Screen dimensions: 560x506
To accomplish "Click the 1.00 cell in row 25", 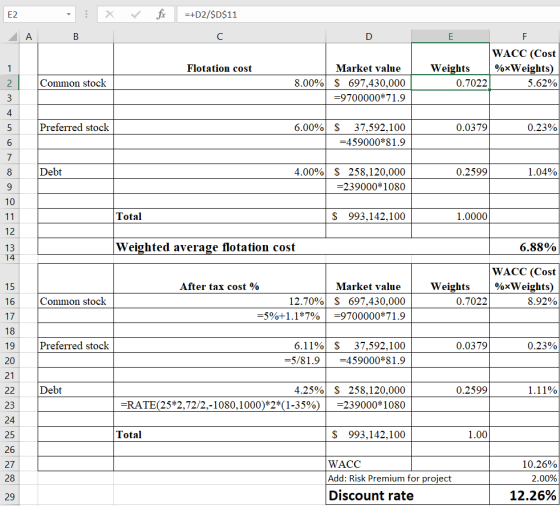I will pos(450,435).
